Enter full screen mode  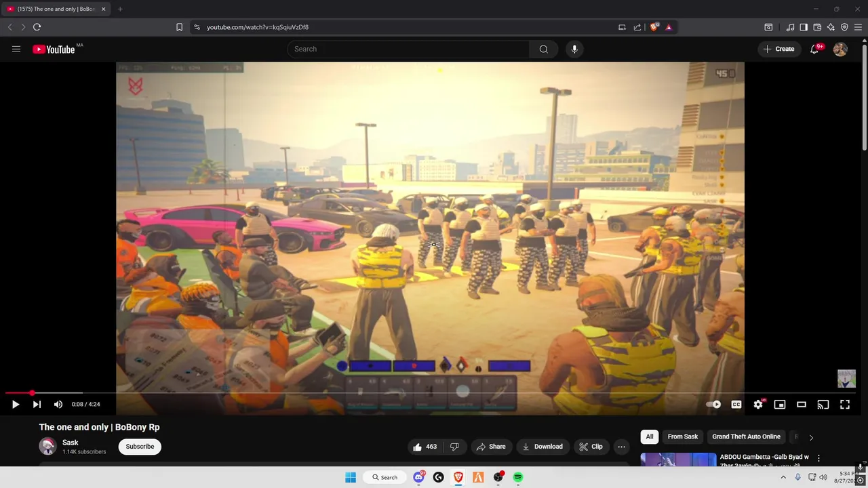point(845,405)
